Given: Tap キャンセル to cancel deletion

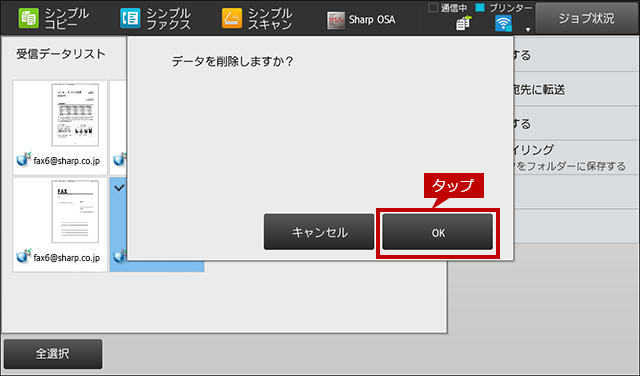Looking at the screenshot, I should (x=319, y=232).
